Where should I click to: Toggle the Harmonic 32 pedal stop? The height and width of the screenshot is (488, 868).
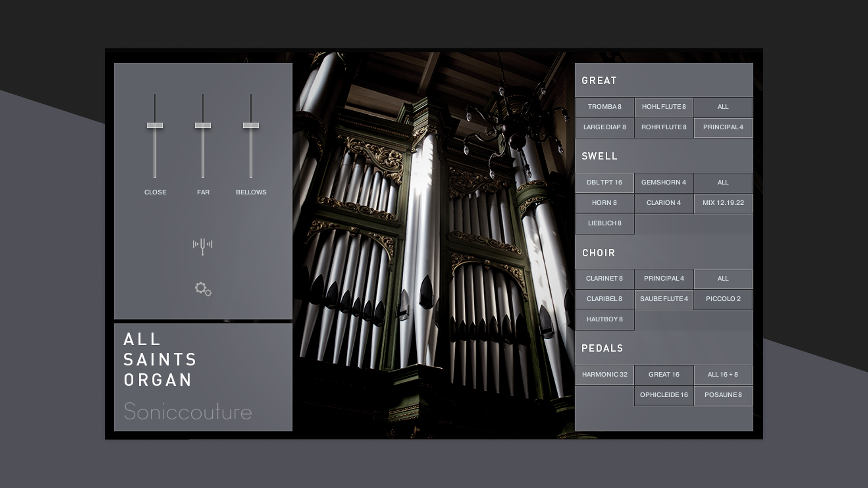[604, 375]
